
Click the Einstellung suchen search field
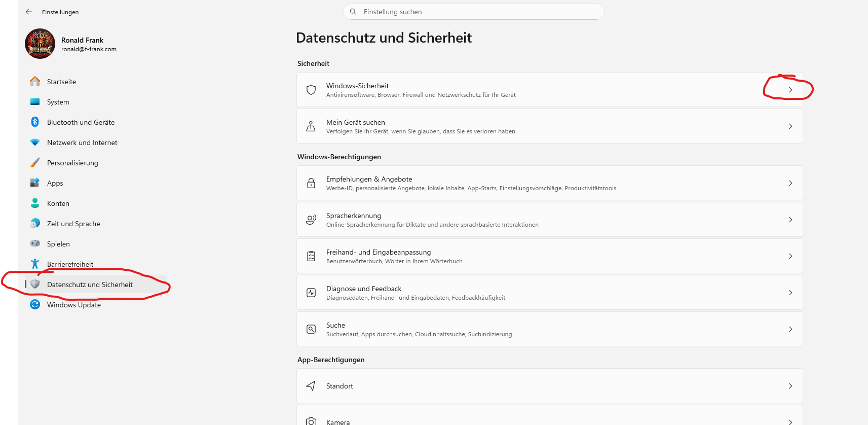474,12
